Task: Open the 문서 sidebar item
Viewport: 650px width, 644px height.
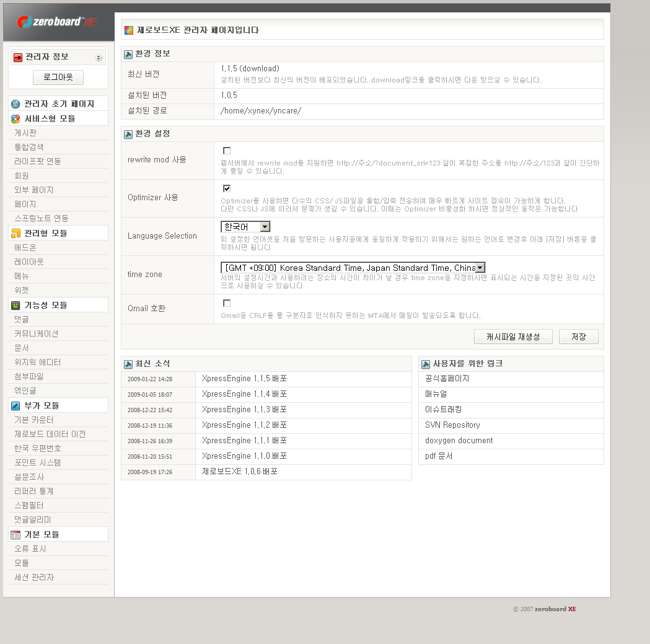Action: tap(22, 348)
